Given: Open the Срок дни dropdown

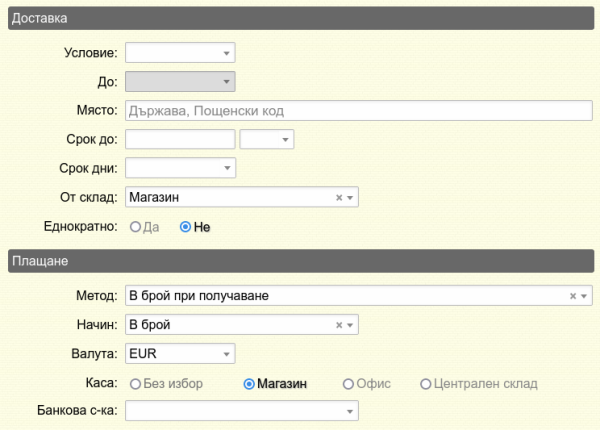Looking at the screenshot, I should (181, 168).
